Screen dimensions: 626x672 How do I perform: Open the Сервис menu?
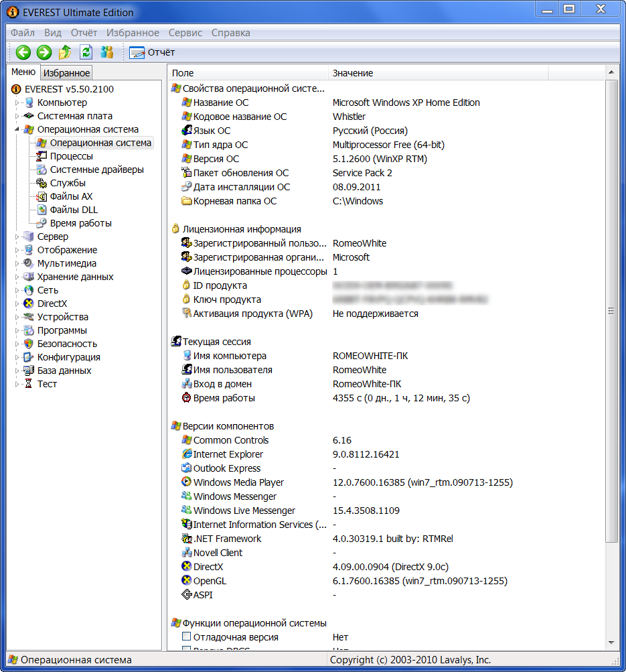pos(185,33)
